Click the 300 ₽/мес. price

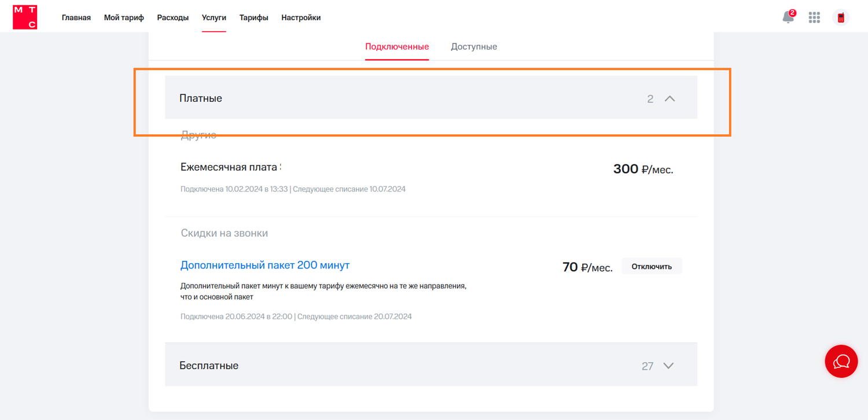pyautogui.click(x=643, y=170)
